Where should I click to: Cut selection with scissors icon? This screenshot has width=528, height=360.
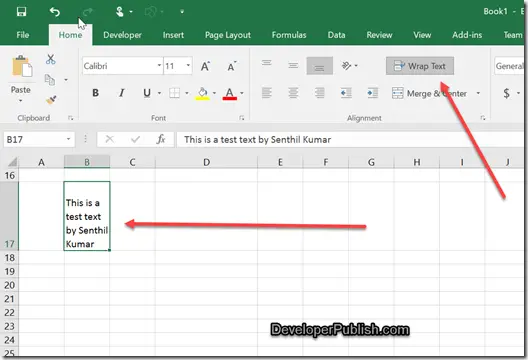pyautogui.click(x=51, y=59)
